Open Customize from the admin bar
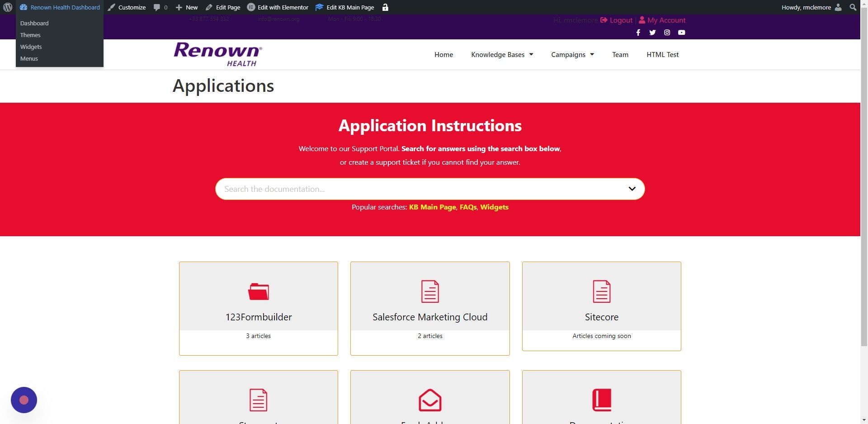Screen dimensions: 868x424 127,7
